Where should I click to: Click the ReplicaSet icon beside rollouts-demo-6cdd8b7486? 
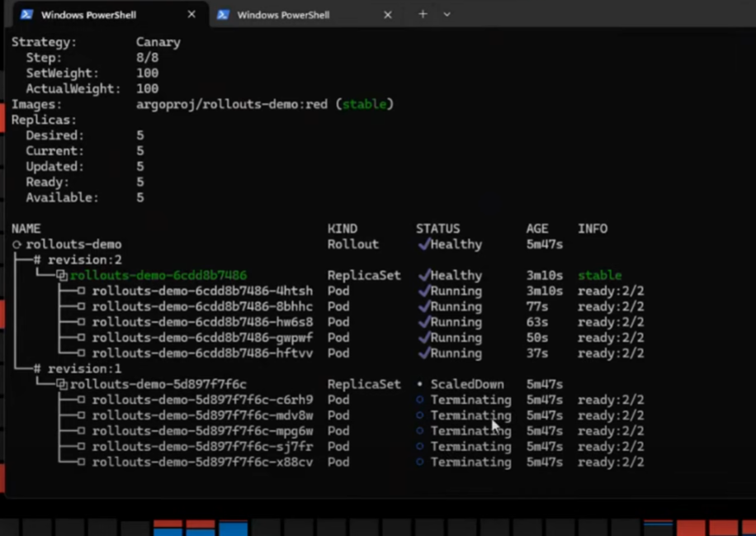coord(62,276)
